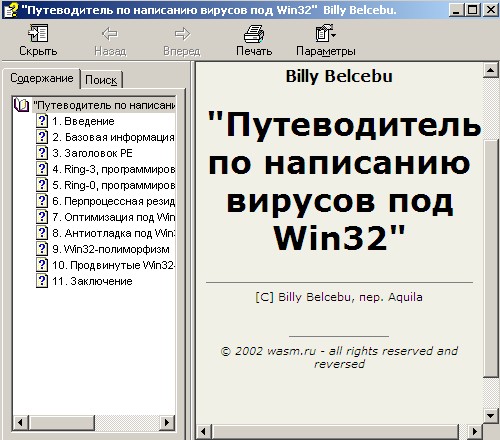Click the help file icon in title bar
The width and height of the screenshot is (500, 440).
[x=11, y=10]
